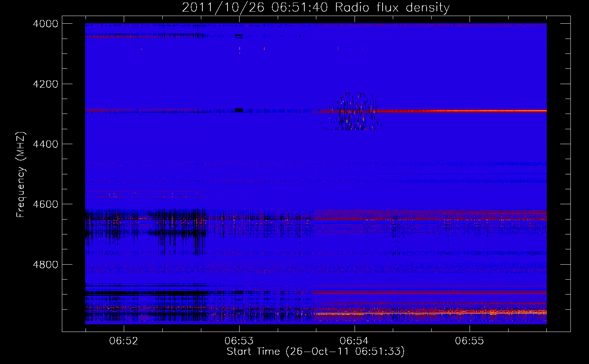Viewport: 589px width, 364px height.
Task: Click the 06:53 time axis label
Action: 239,341
